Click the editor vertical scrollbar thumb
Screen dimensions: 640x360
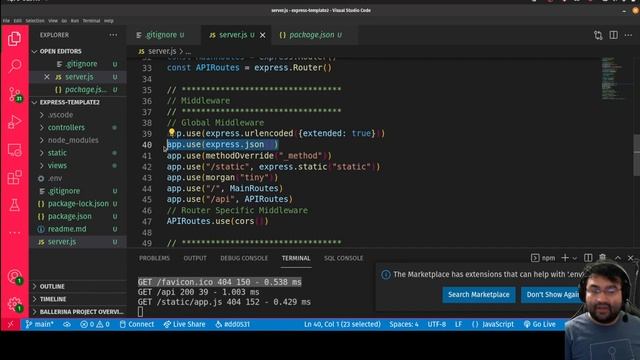tap(636, 155)
